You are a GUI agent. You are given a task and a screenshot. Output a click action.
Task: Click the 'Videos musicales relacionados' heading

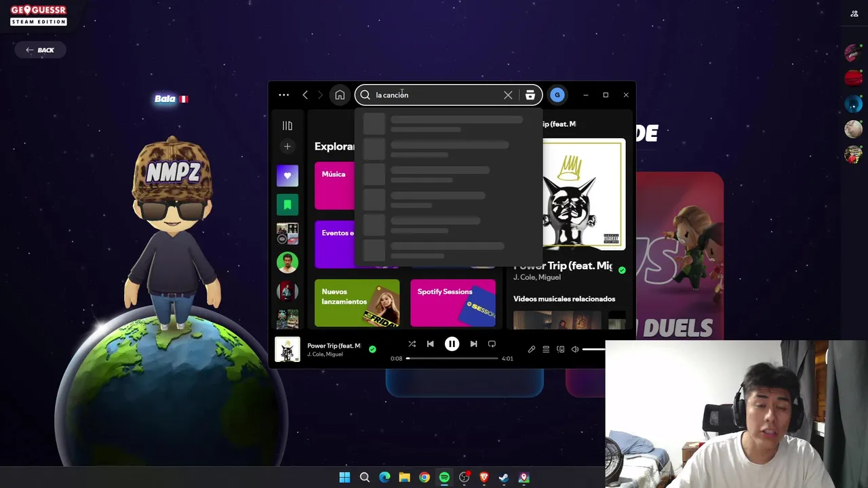pos(564,299)
